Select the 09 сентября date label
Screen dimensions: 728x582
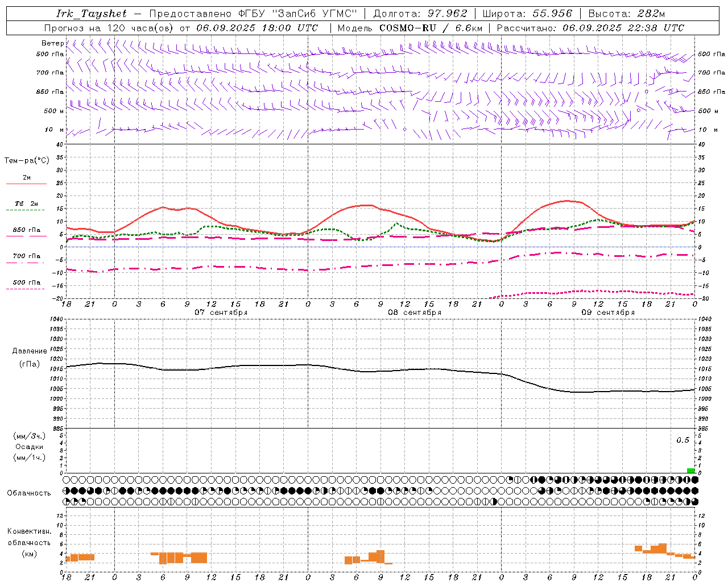click(x=608, y=313)
